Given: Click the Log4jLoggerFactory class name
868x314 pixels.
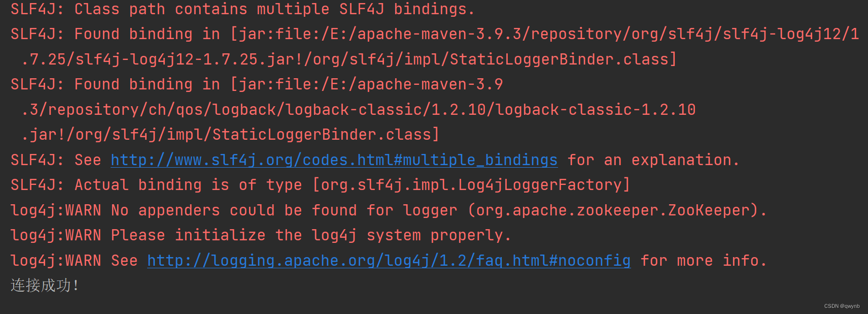Looking at the screenshot, I should click(540, 185).
